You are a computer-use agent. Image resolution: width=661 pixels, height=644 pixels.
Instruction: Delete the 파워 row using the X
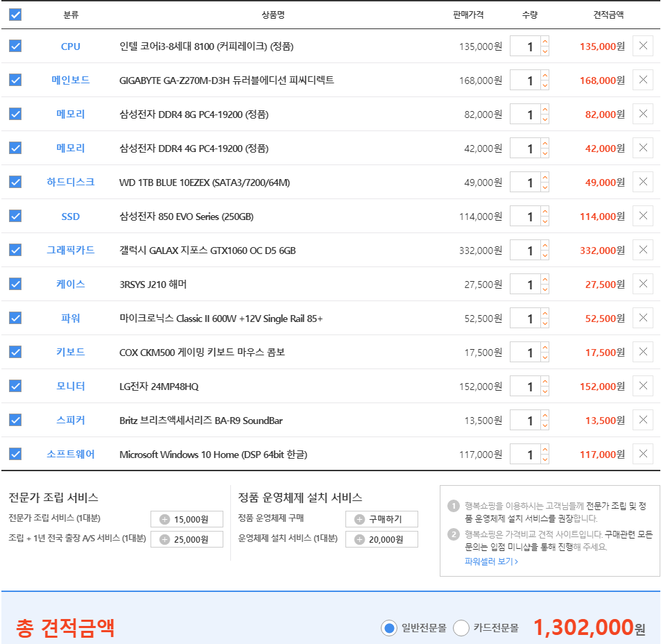coord(643,318)
